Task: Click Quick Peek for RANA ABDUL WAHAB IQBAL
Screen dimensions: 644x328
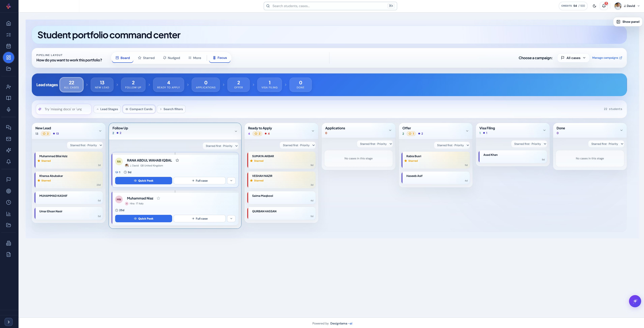Action: click(x=143, y=180)
